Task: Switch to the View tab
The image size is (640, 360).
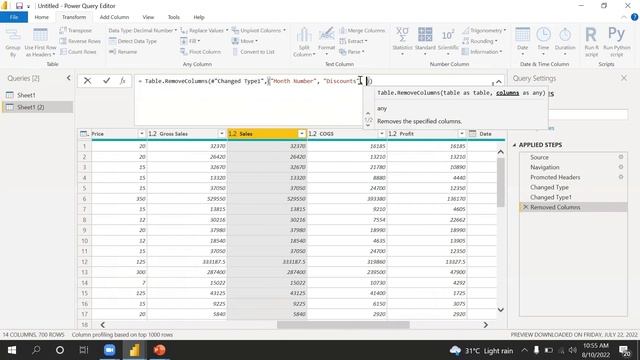Action: (148, 17)
